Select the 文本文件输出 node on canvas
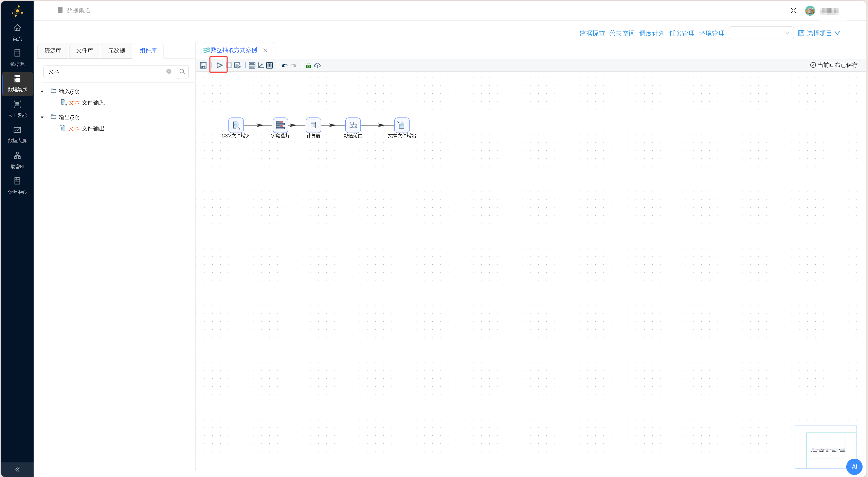Viewport: 868px width, 477px height. pyautogui.click(x=402, y=125)
